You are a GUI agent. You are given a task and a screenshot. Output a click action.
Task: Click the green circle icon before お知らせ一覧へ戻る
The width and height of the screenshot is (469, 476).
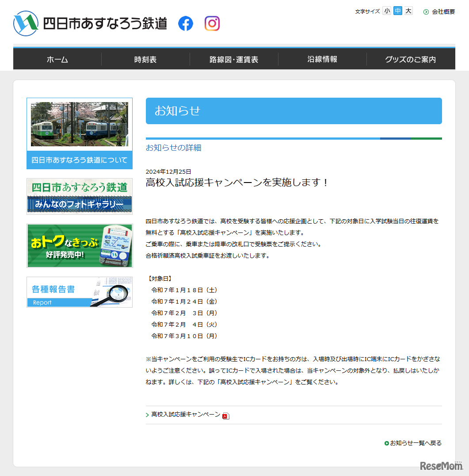[387, 442]
